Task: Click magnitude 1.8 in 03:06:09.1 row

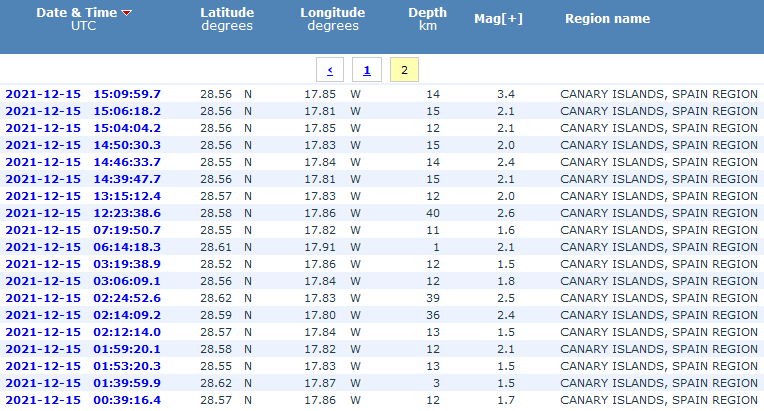Action: 506,281
